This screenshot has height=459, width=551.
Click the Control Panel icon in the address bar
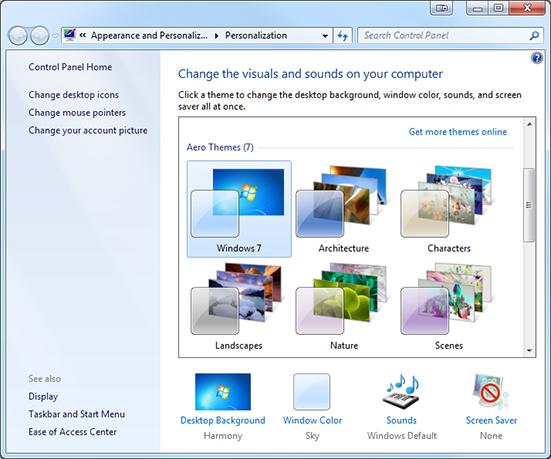coord(70,35)
